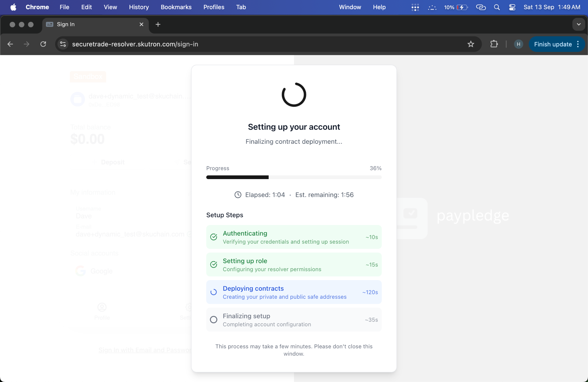Viewport: 588px width, 382px height.
Task: Open the History menu
Action: 139,7
